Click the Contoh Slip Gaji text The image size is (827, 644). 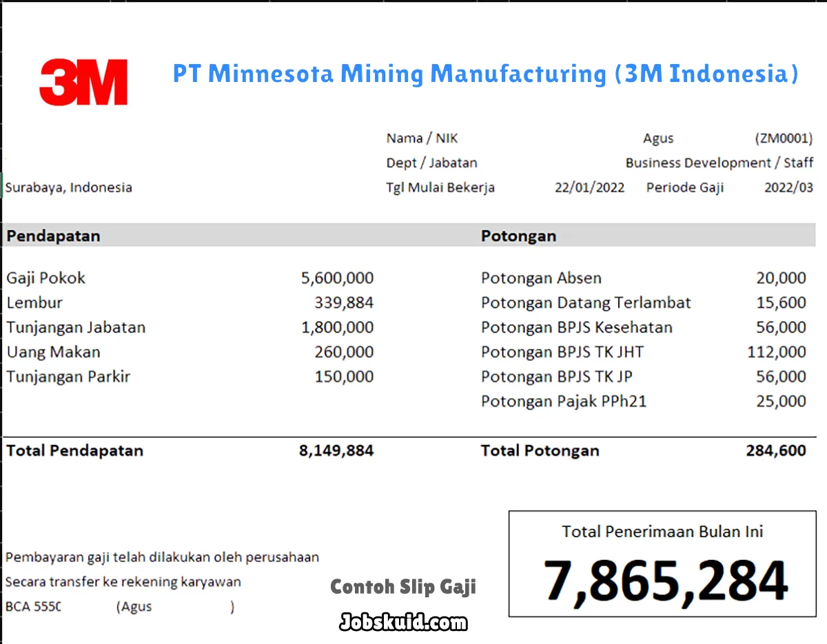pos(403,587)
